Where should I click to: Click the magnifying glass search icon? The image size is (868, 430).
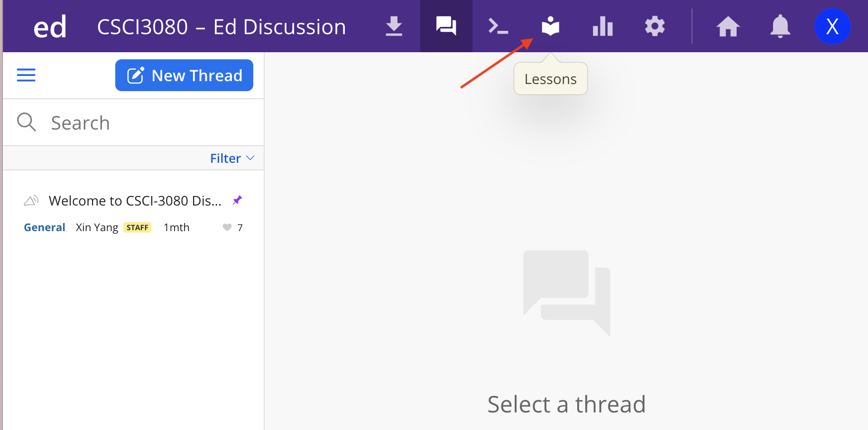coord(26,122)
